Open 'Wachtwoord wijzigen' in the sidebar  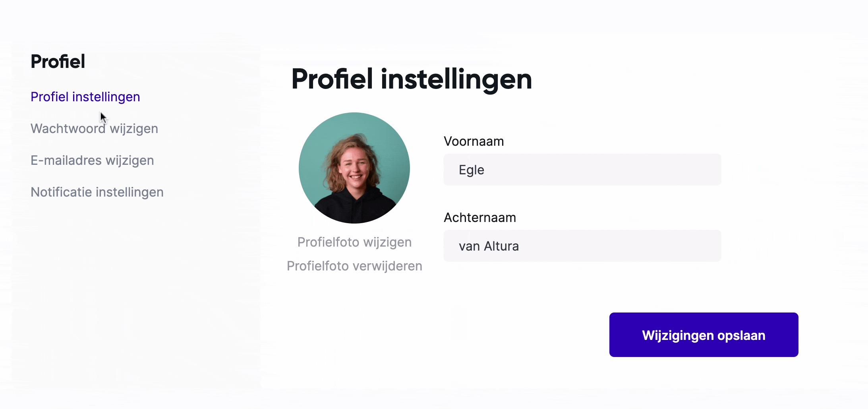[94, 129]
